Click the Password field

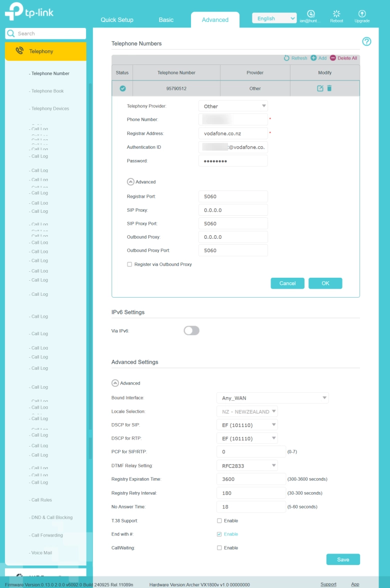(232, 161)
